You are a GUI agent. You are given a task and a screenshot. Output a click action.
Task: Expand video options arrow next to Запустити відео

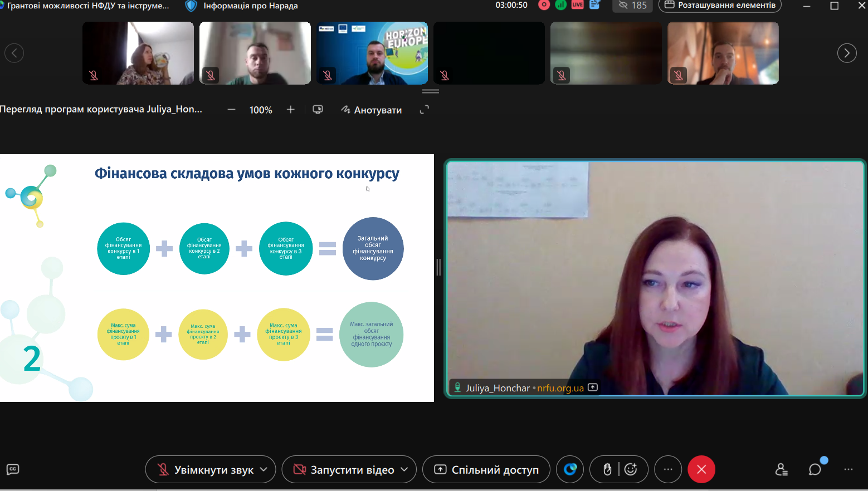tap(404, 469)
